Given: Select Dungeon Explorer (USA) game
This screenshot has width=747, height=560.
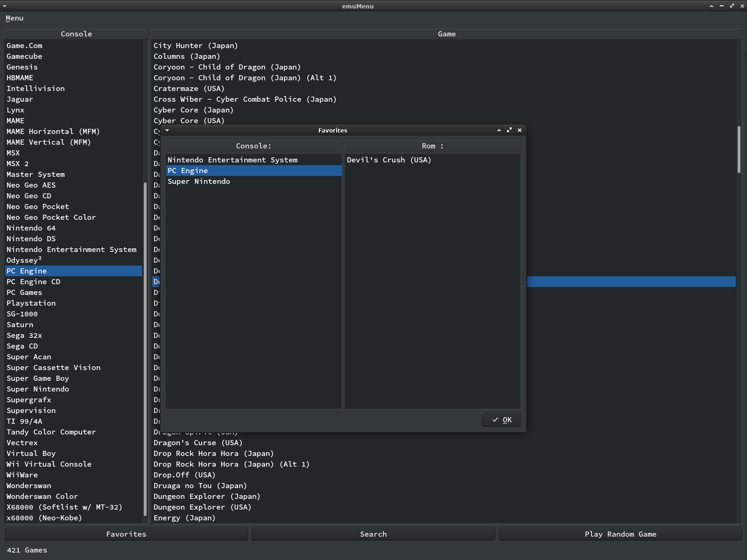Looking at the screenshot, I should pos(444,507).
